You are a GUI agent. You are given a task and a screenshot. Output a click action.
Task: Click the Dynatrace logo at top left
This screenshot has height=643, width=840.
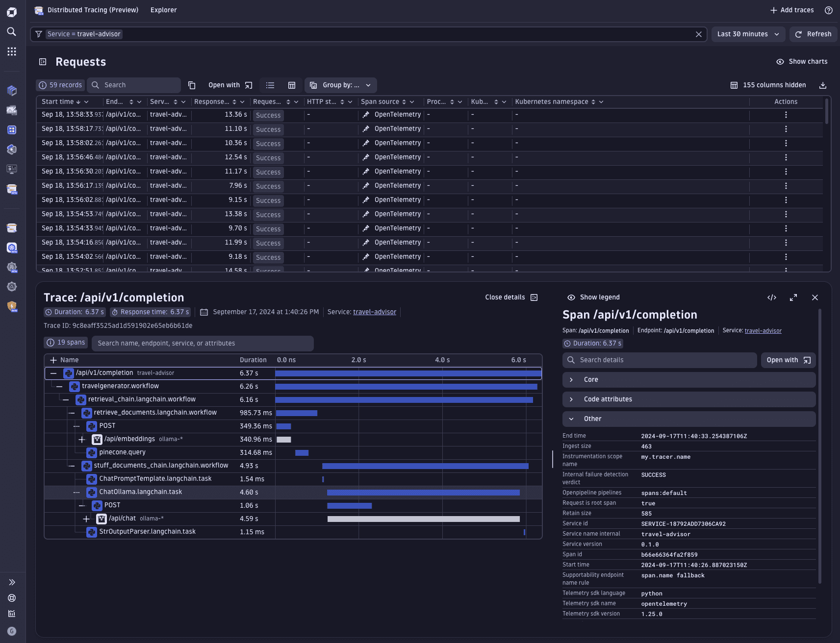12,12
